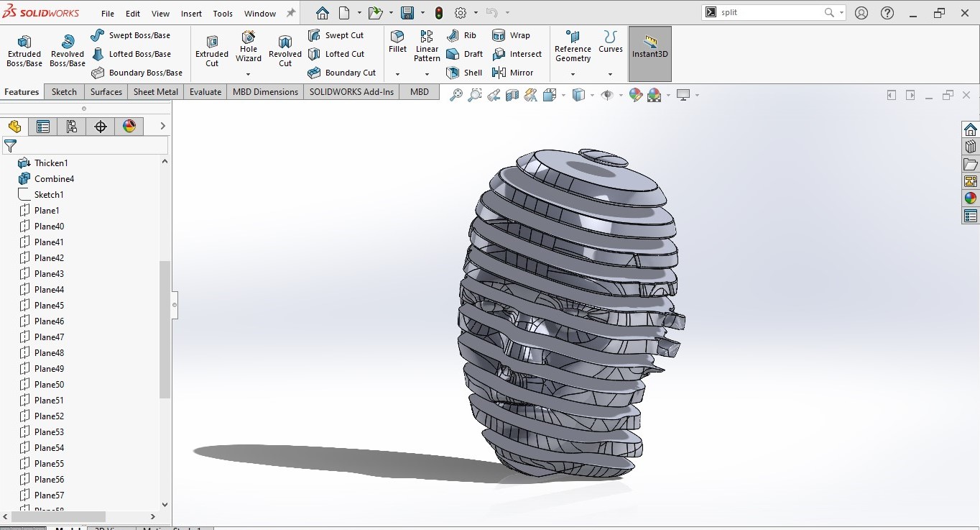Open the PropertyManager tab icon

point(43,127)
